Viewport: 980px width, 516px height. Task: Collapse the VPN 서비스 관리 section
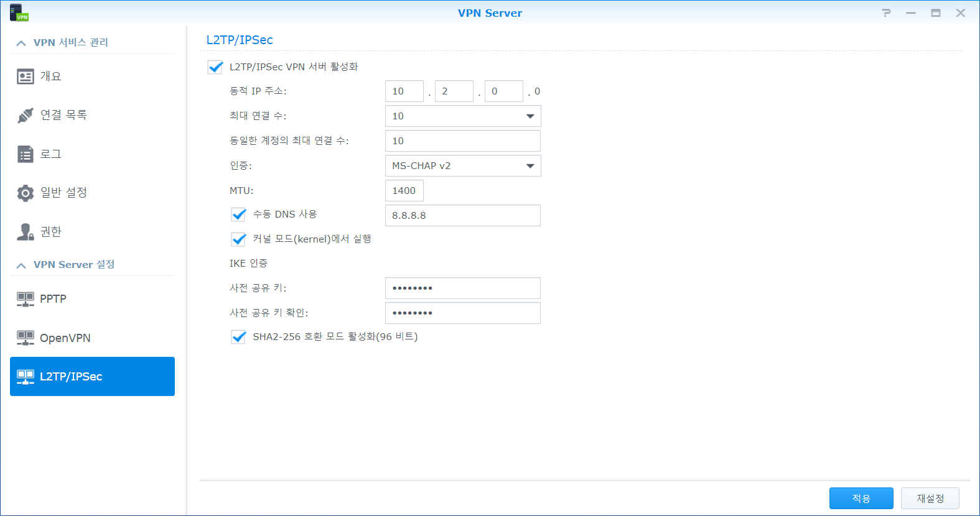(21, 43)
